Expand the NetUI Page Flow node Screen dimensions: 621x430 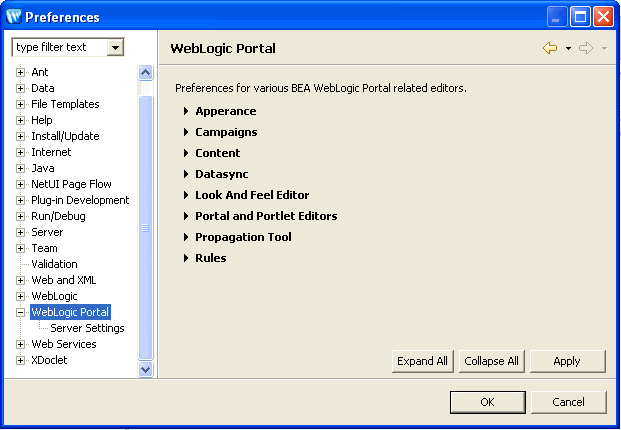click(x=20, y=185)
